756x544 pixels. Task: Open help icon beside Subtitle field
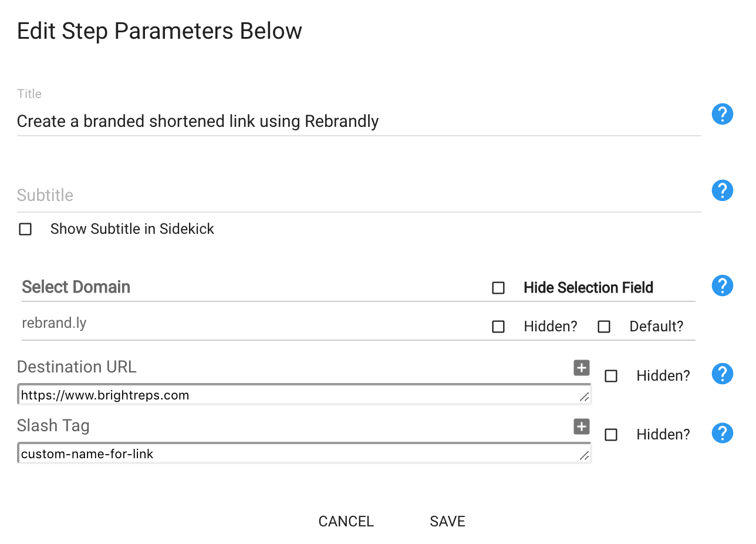tap(723, 190)
